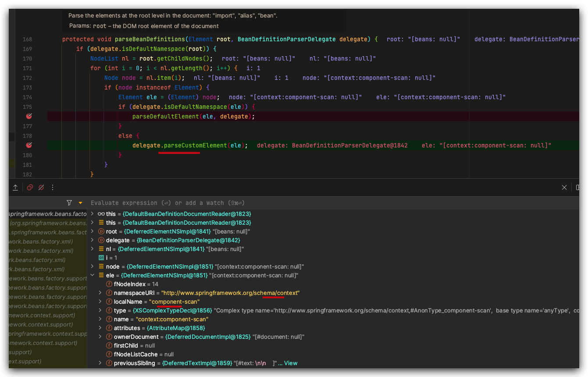Open the View link on previousSibling row
588x377 pixels.
(x=290, y=363)
